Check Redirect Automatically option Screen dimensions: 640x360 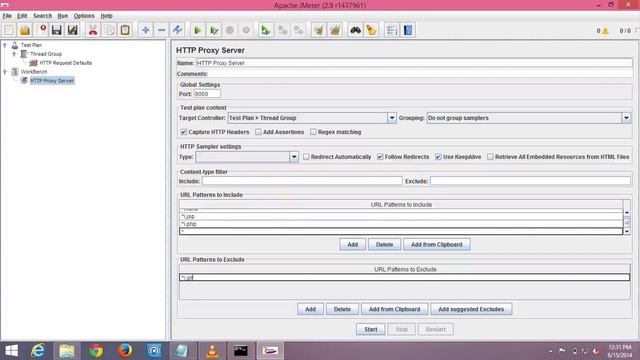pos(306,157)
